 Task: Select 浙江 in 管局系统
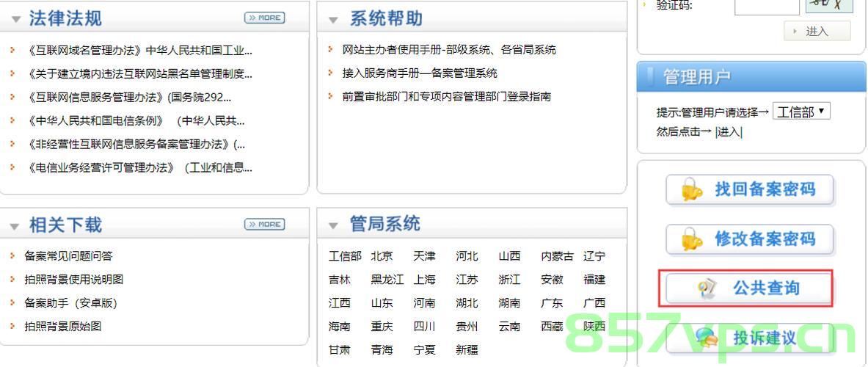tap(510, 280)
